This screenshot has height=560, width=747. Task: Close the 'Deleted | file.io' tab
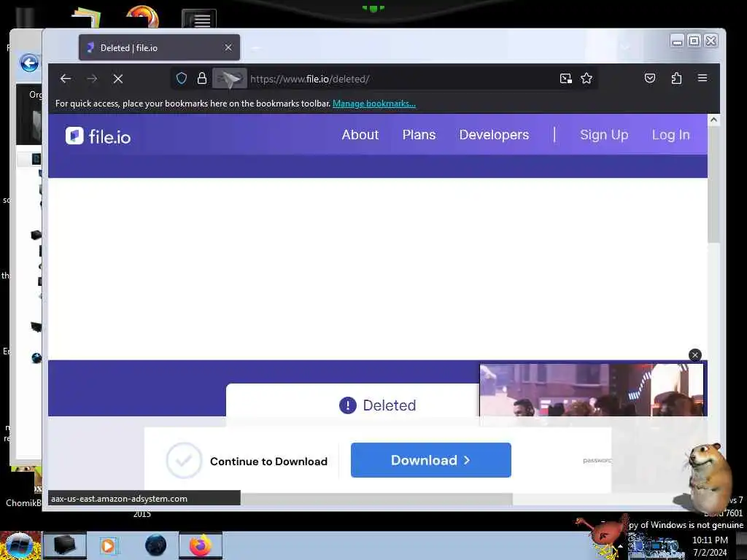228,47
